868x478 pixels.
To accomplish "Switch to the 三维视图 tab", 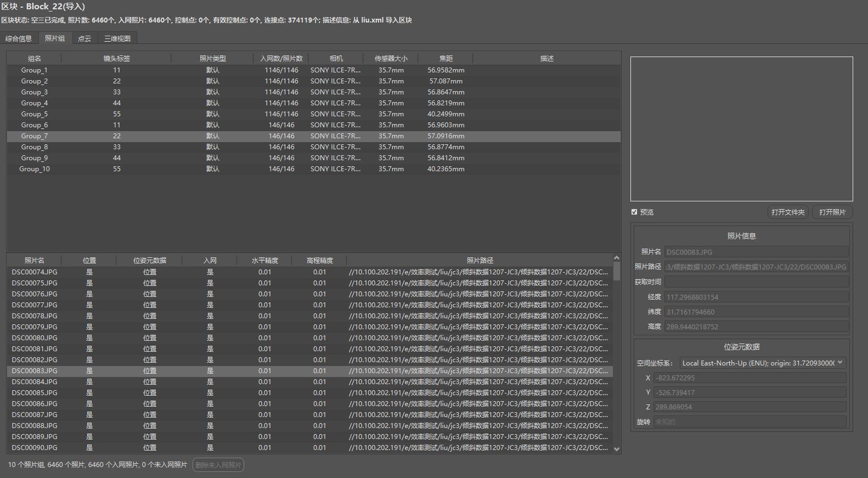I will (x=117, y=38).
